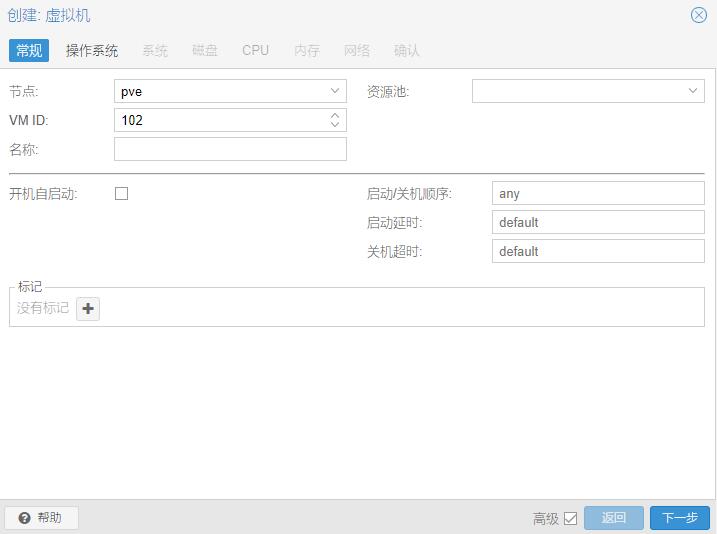Click the 帮助 help button
This screenshot has width=717, height=534.
click(x=41, y=517)
